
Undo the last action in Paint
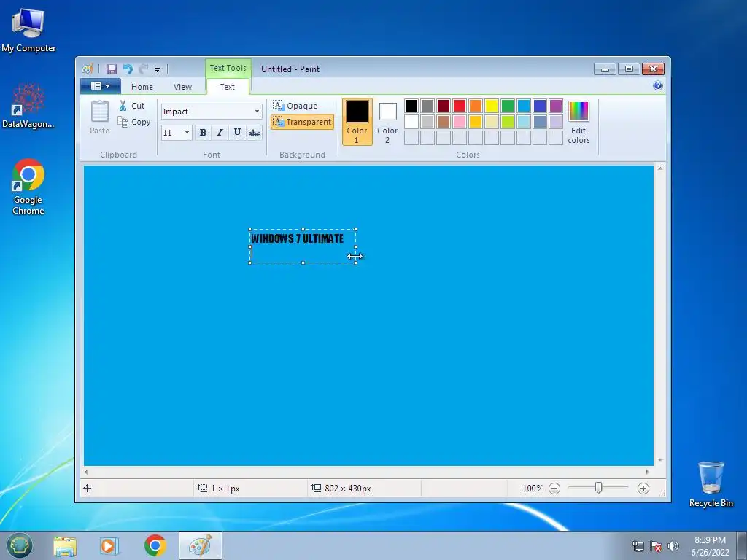pos(128,69)
